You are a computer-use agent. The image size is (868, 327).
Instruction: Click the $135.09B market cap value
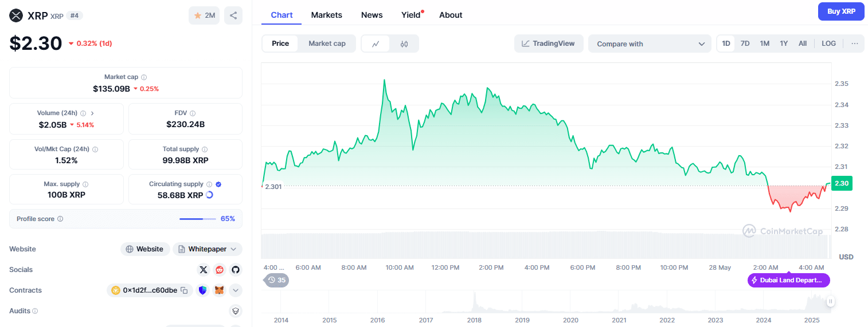coord(111,89)
